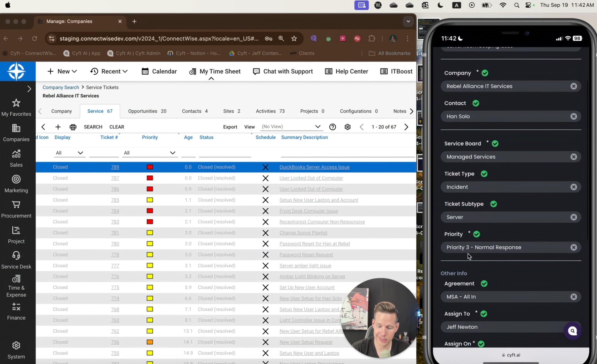Switch to the Opportunities tab
The image size is (597, 364).
click(147, 111)
